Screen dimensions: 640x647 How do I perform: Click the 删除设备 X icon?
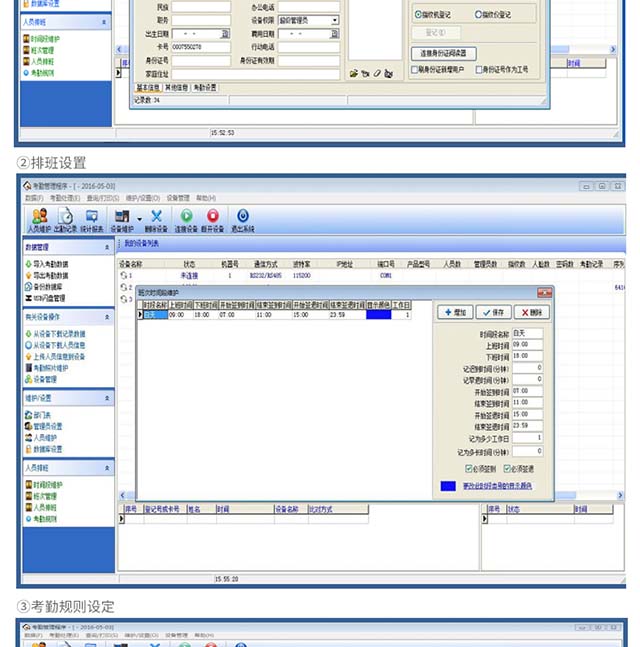click(x=156, y=218)
